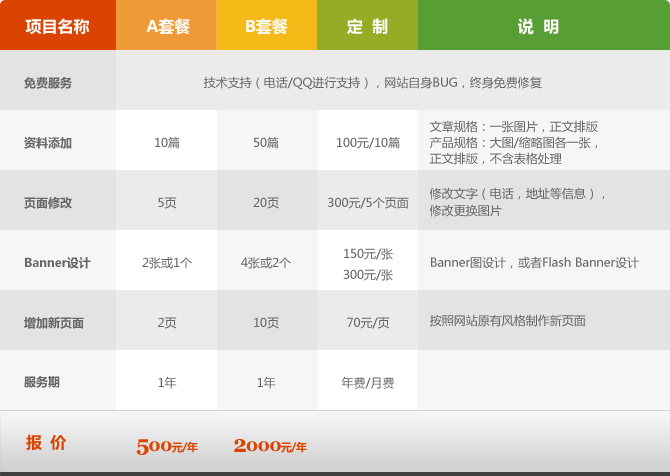The width and height of the screenshot is (670, 476).
Task: Select the 300元/5个页面 cell
Action: pyautogui.click(x=368, y=203)
